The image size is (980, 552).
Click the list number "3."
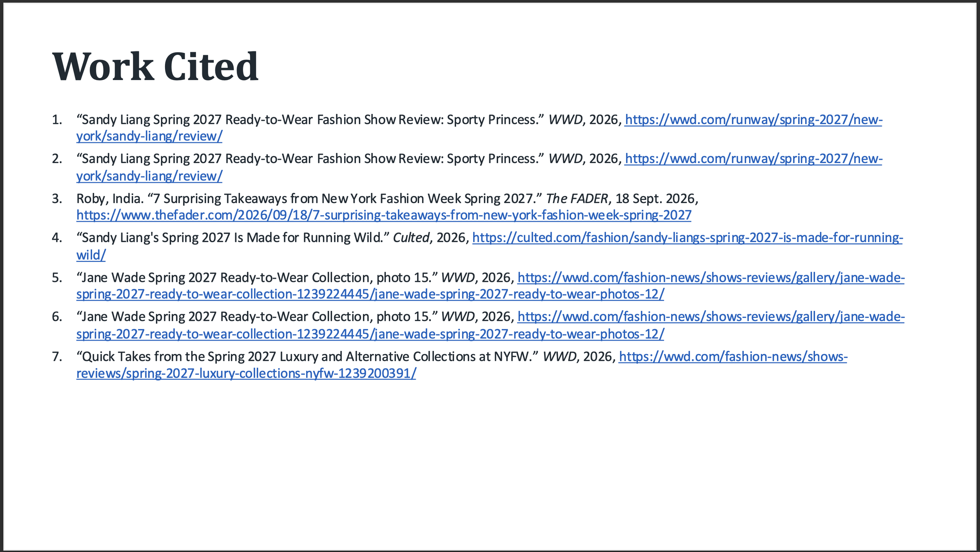(57, 199)
